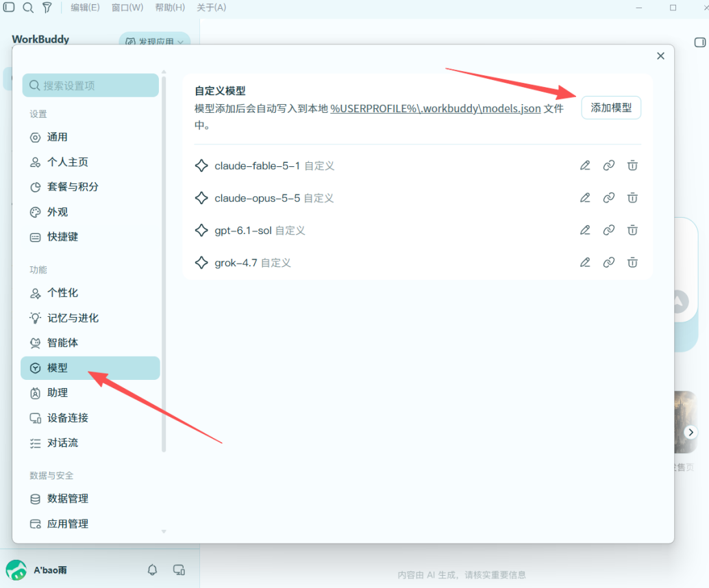Click the link icon for claude-opus-5-5
The height and width of the screenshot is (588, 709).
pos(608,198)
